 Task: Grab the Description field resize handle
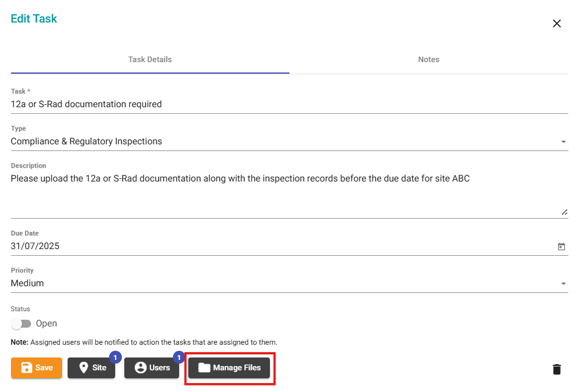pos(564,212)
